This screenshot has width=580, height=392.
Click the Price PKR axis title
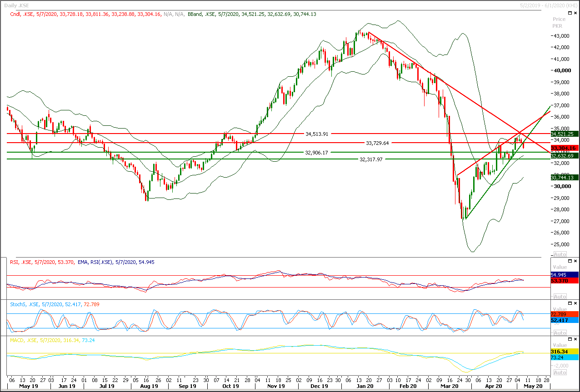559,23
